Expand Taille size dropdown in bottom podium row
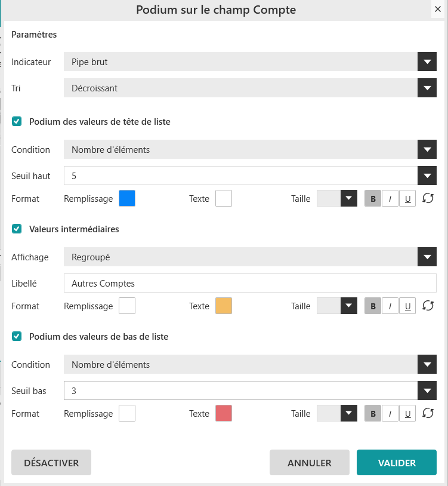 click(x=348, y=414)
